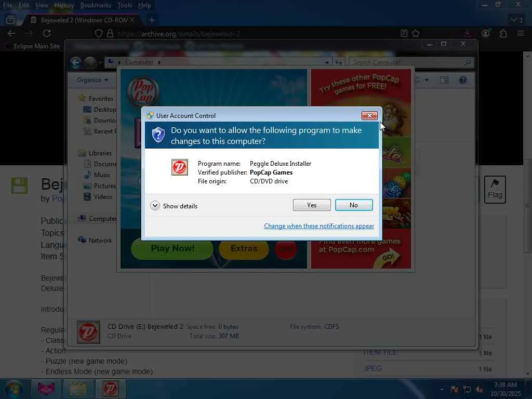Click browser back arrow
The image size is (532, 399).
tap(11, 33)
